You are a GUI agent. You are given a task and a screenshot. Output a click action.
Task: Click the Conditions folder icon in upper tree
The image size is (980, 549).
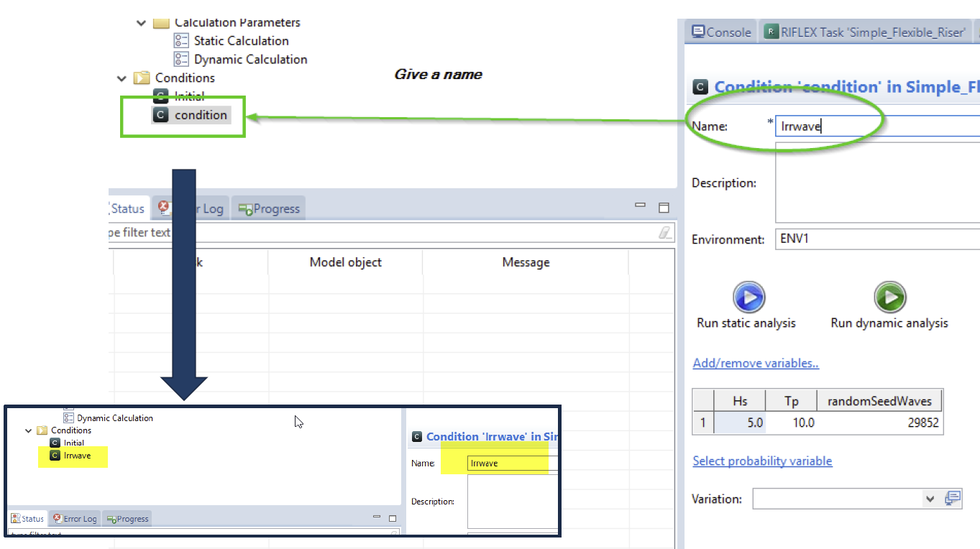[142, 78]
